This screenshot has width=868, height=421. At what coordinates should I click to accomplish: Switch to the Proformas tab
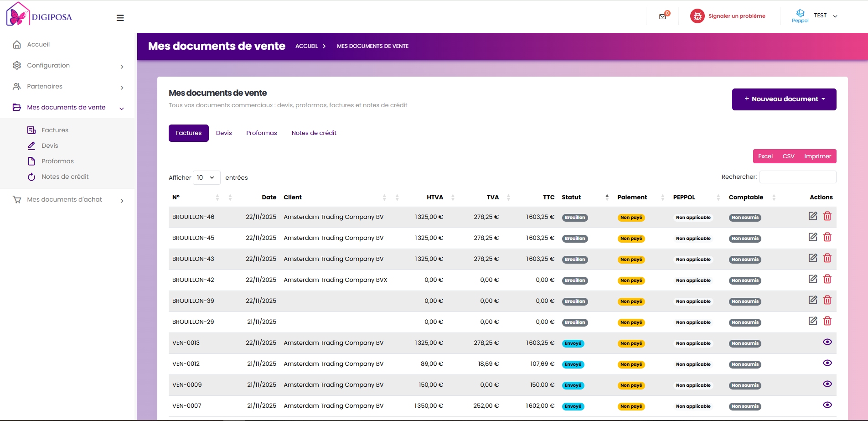[261, 133]
